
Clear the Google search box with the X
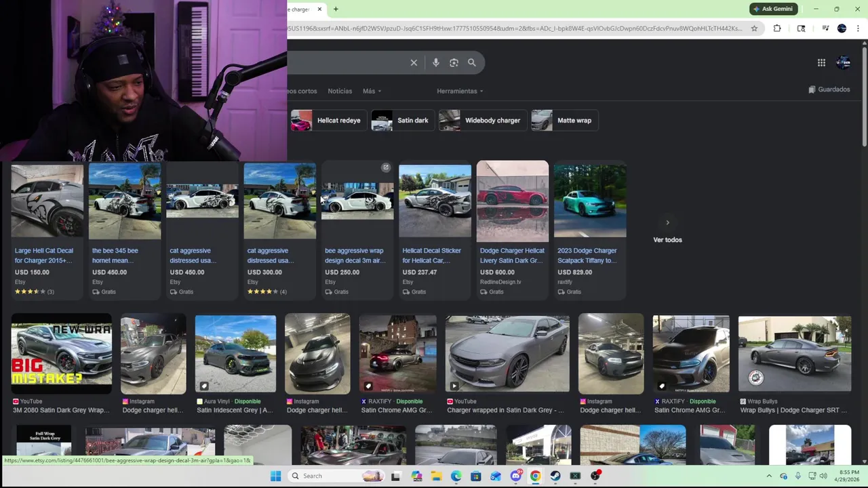point(414,62)
